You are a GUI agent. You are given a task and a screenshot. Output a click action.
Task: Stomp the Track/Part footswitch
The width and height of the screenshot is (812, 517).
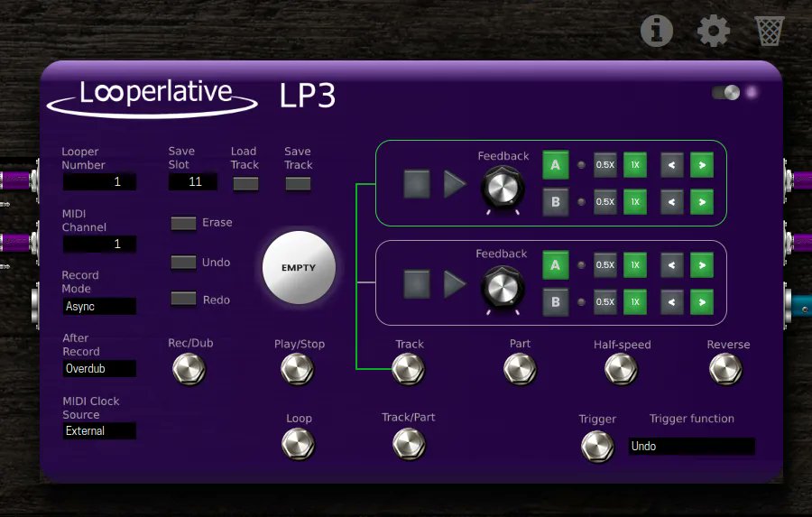(x=409, y=445)
